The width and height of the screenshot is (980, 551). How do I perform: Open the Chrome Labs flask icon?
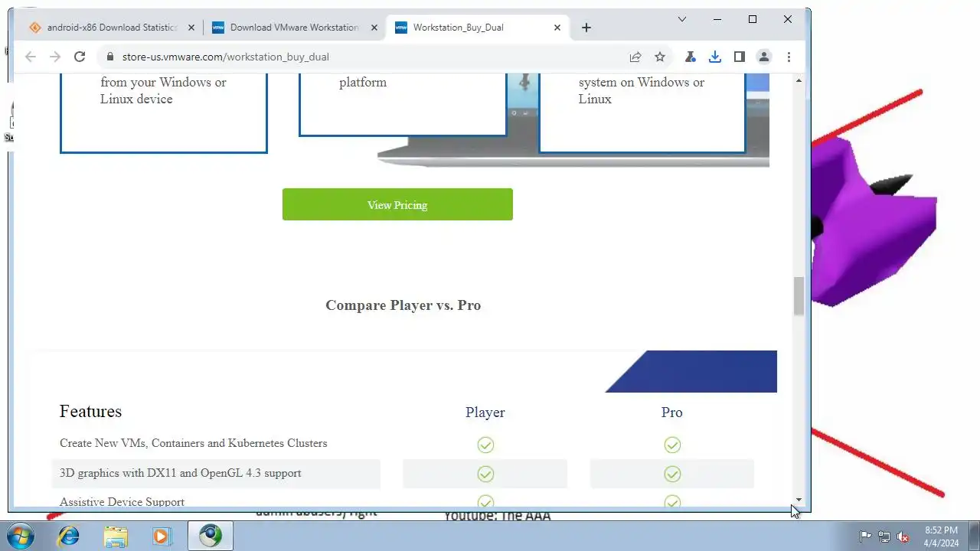pos(690,57)
